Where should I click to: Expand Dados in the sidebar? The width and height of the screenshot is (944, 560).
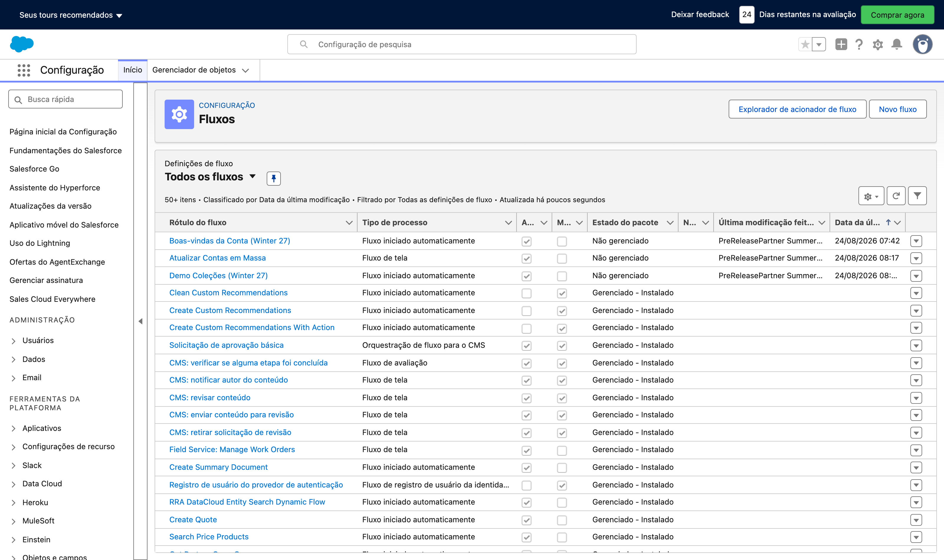pyautogui.click(x=14, y=360)
